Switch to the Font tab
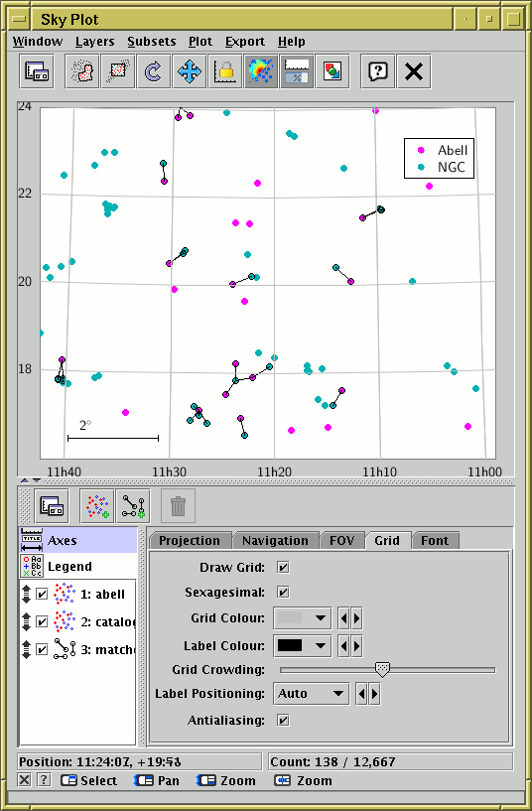 tap(435, 540)
